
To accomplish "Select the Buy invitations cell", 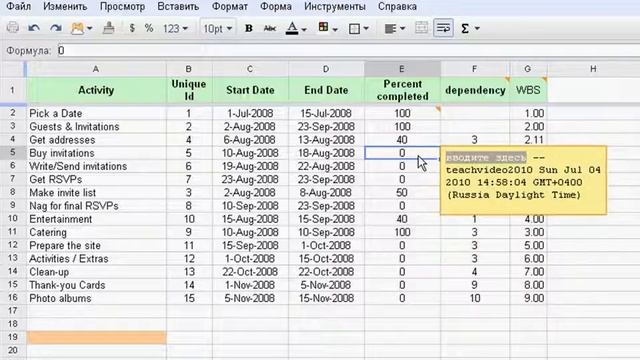I will pyautogui.click(x=96, y=153).
